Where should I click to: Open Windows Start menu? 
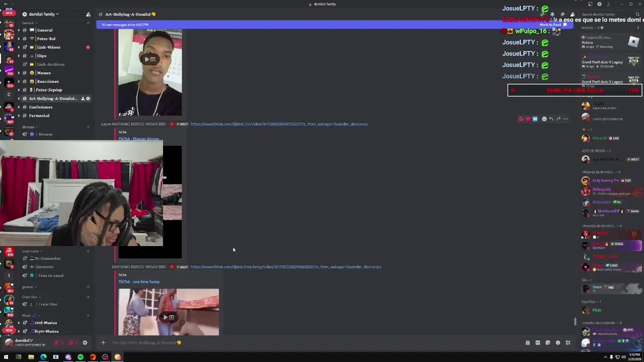(x=6, y=357)
